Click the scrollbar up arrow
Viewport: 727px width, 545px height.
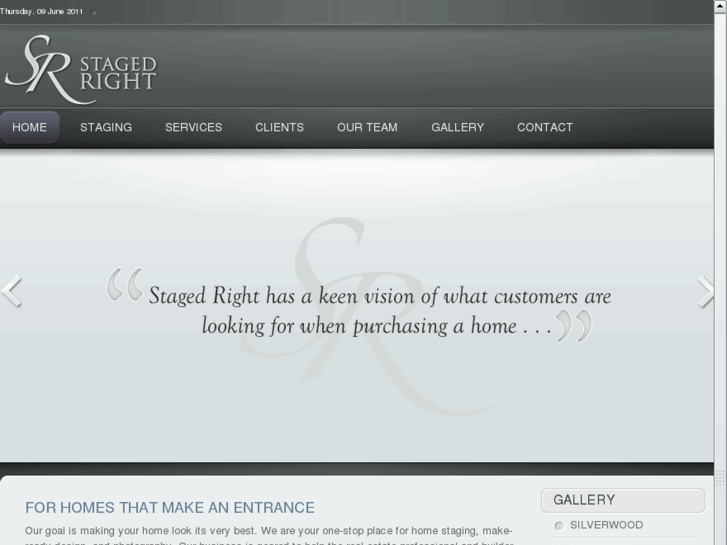click(x=721, y=5)
